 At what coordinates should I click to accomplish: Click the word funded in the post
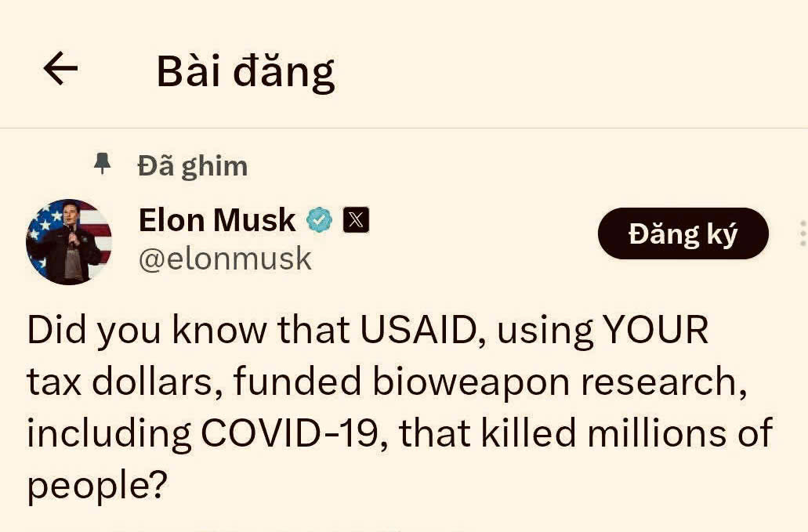(296, 382)
